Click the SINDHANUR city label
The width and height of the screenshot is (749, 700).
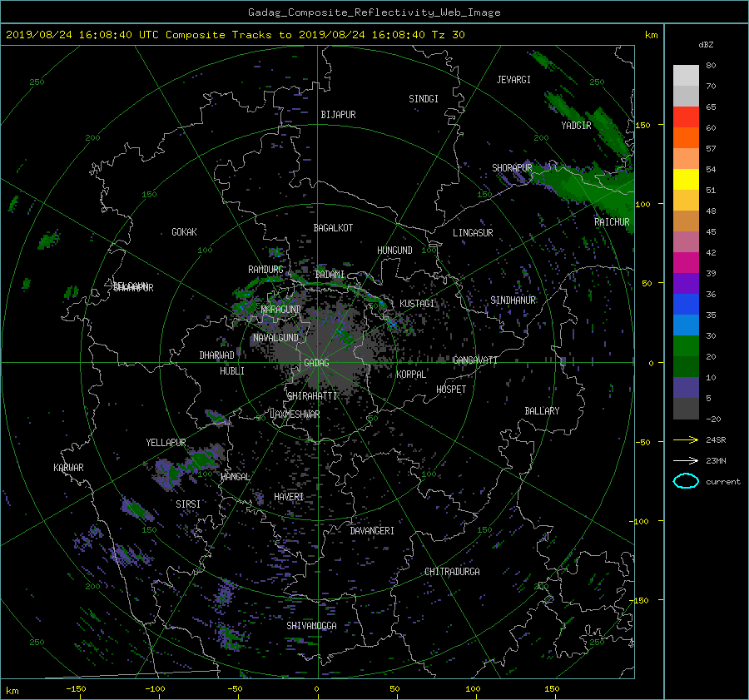(x=513, y=300)
